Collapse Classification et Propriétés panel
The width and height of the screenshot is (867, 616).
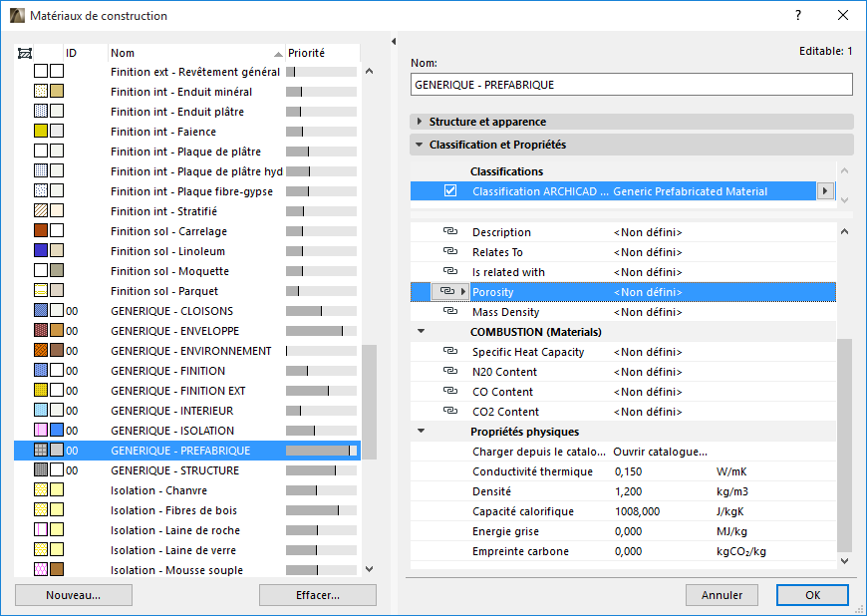point(420,145)
